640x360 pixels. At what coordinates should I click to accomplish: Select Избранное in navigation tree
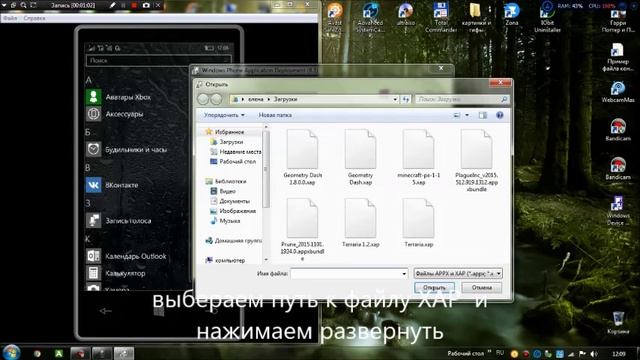coord(229,132)
